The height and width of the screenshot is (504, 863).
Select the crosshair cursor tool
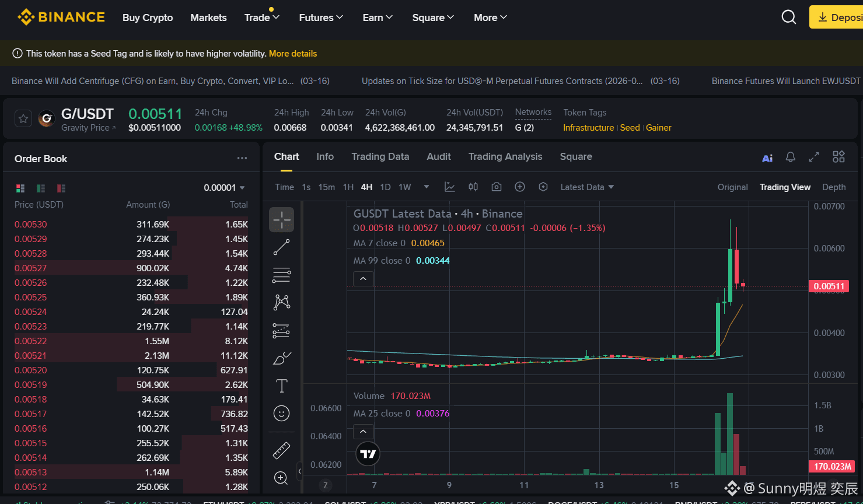pos(281,220)
